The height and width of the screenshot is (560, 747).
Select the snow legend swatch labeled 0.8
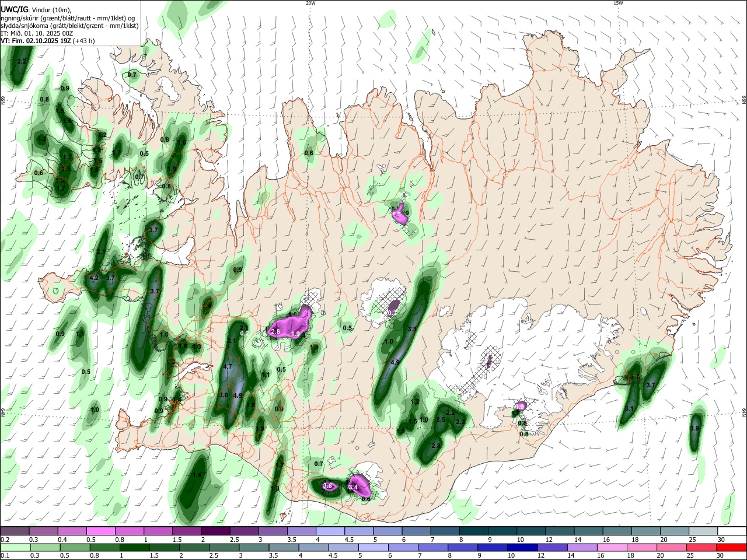(130, 531)
